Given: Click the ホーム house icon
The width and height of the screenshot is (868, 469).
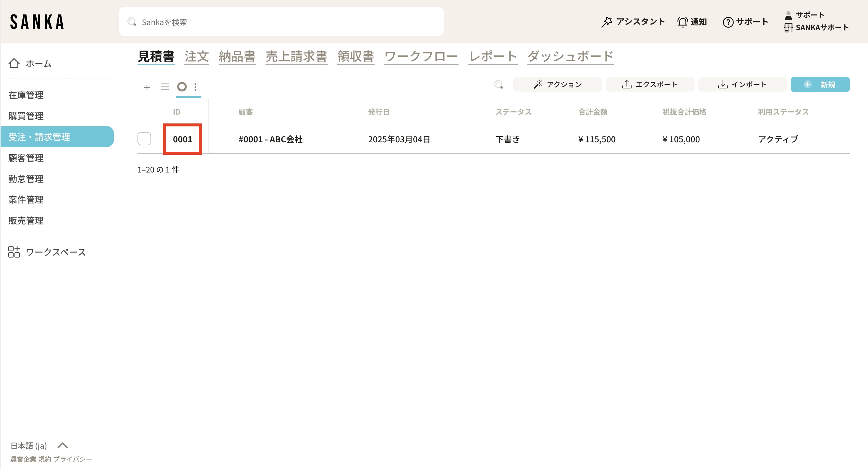Looking at the screenshot, I should tap(14, 63).
